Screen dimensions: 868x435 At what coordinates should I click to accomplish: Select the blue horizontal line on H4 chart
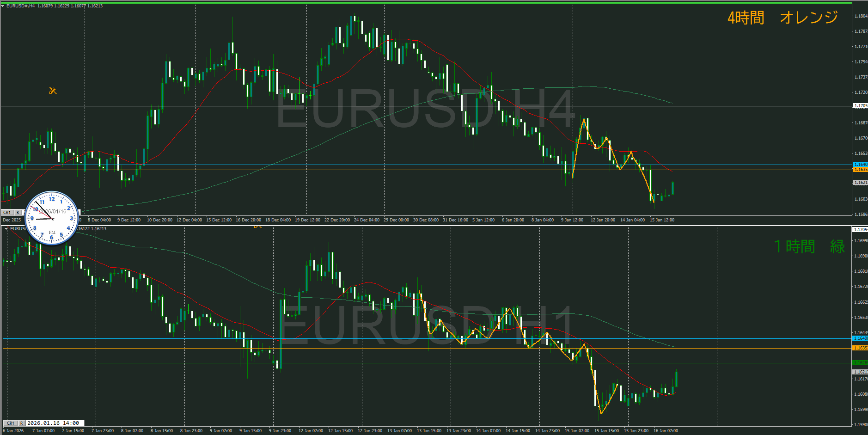[x=324, y=165]
